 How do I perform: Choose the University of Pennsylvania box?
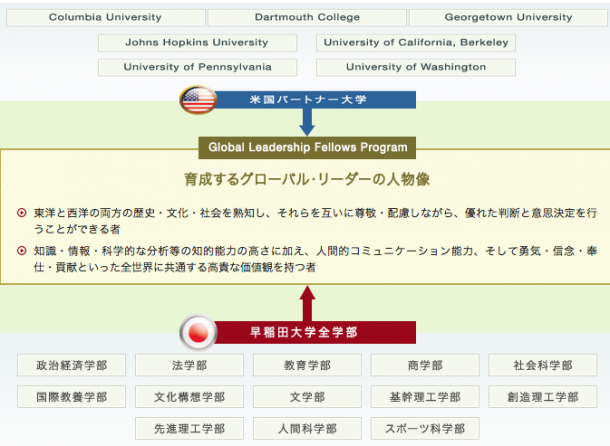[x=197, y=67]
